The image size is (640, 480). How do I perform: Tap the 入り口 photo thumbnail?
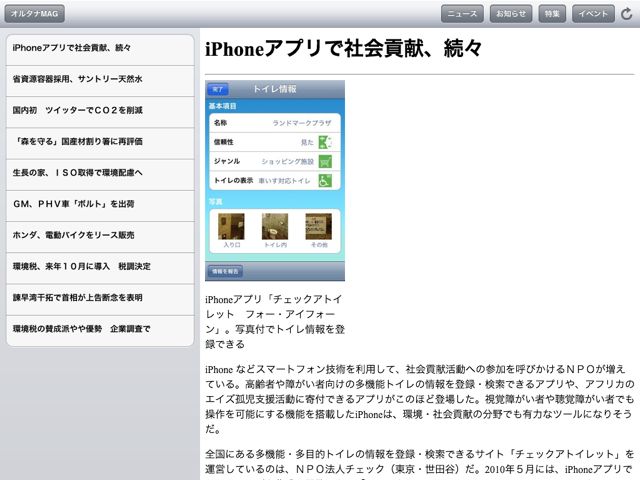(231, 227)
